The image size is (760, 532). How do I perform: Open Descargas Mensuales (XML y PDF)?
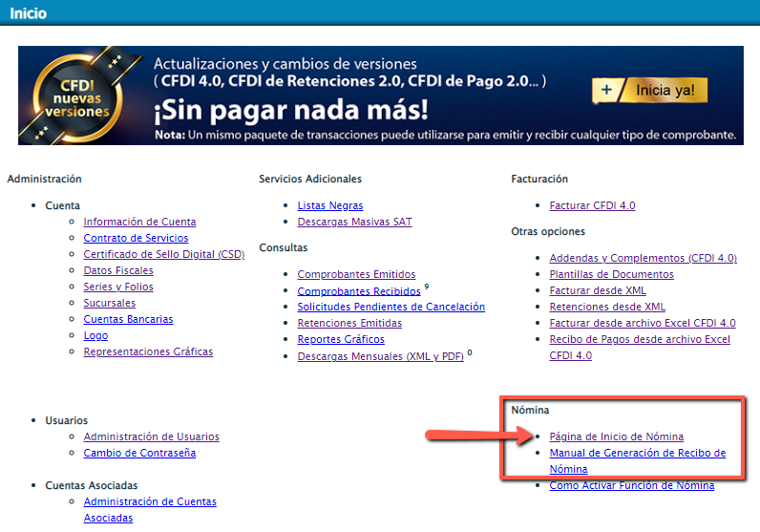[380, 356]
